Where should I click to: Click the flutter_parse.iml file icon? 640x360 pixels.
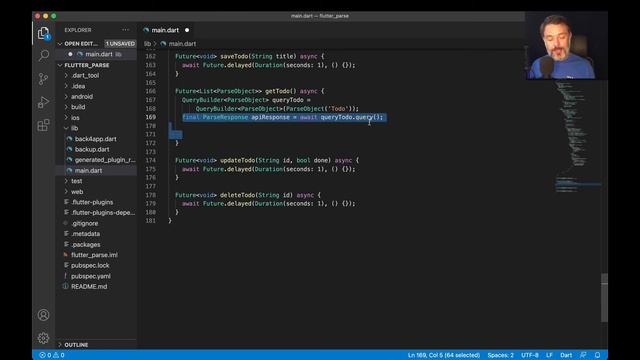pyautogui.click(x=65, y=255)
